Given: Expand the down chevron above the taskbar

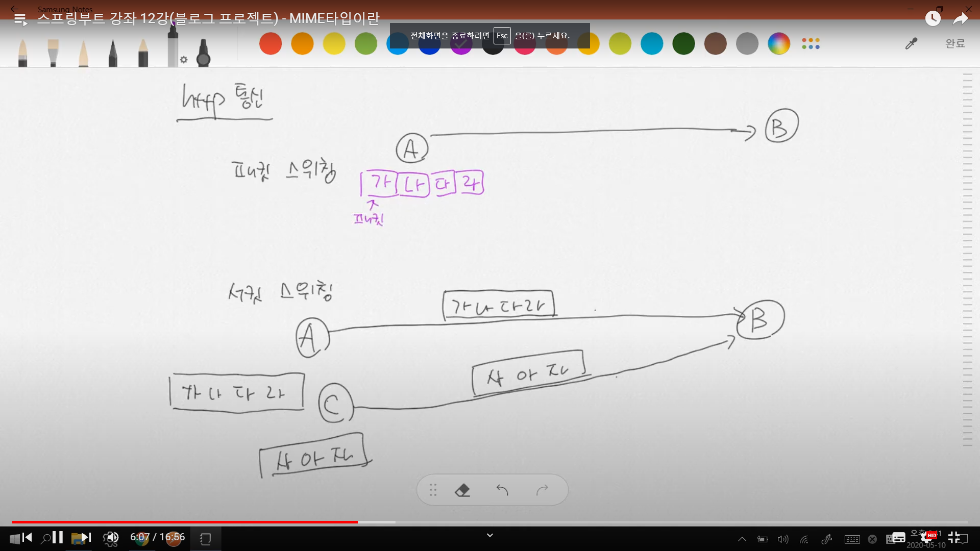Looking at the screenshot, I should (x=490, y=535).
